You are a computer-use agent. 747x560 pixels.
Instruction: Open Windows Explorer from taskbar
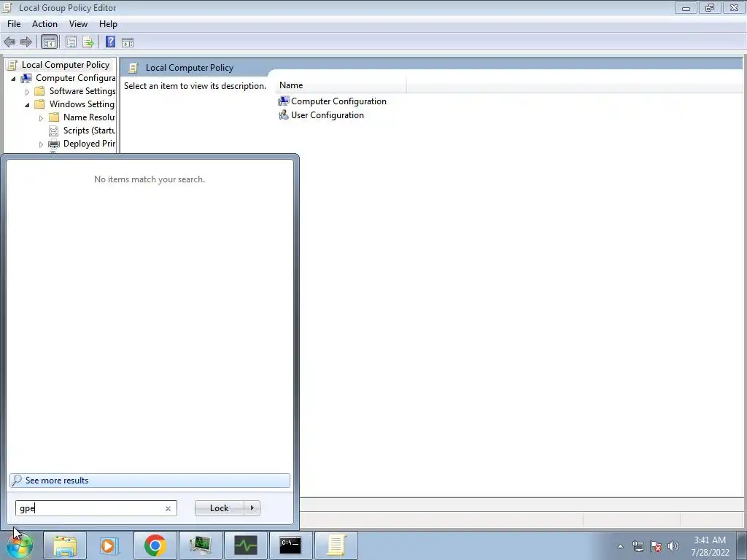point(65,545)
